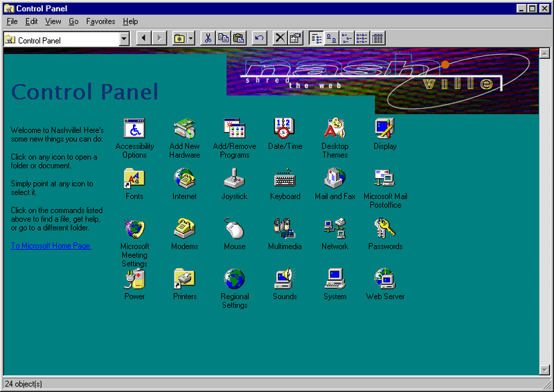The height and width of the screenshot is (392, 554).
Task: Open Desktop Themes icon
Action: coord(334,129)
